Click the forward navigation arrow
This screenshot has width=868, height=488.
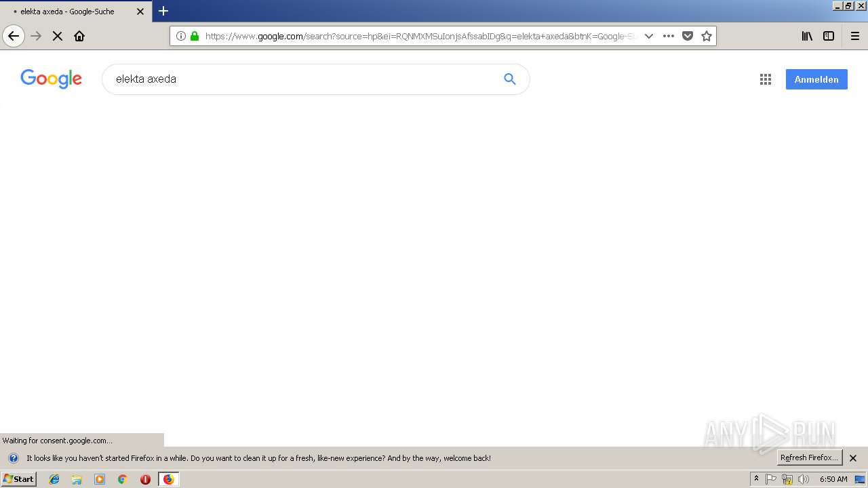click(x=37, y=36)
